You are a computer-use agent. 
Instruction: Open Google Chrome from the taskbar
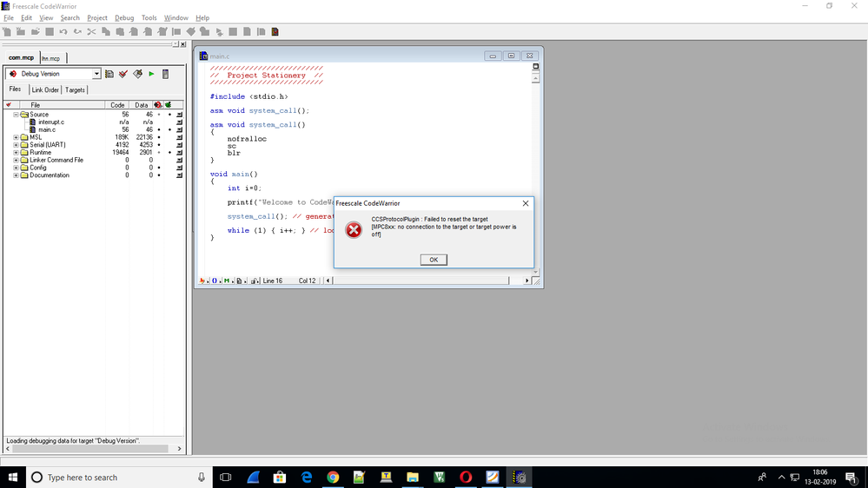[x=333, y=477]
